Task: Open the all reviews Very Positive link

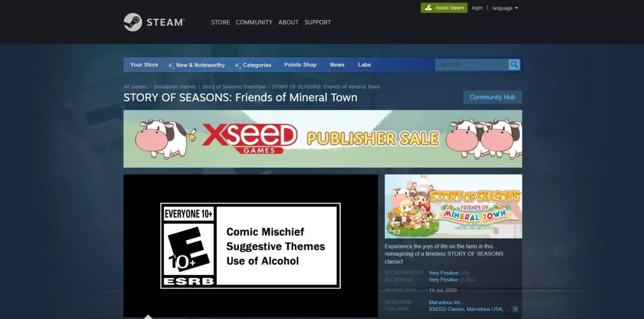Action: click(443, 279)
